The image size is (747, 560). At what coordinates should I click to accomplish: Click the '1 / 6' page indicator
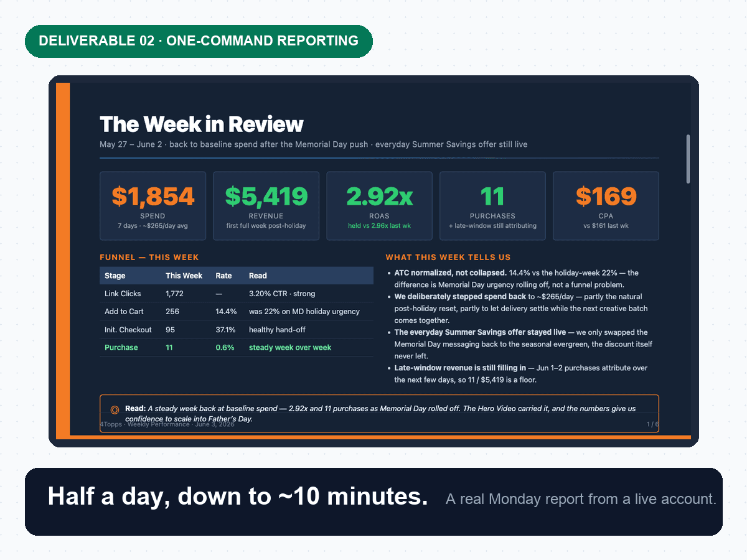click(652, 424)
